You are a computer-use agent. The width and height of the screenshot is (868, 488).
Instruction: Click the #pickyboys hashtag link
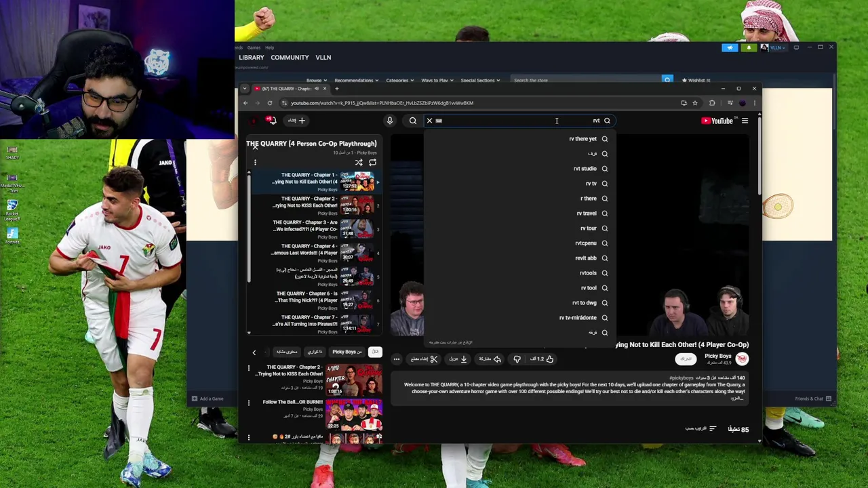point(681,378)
